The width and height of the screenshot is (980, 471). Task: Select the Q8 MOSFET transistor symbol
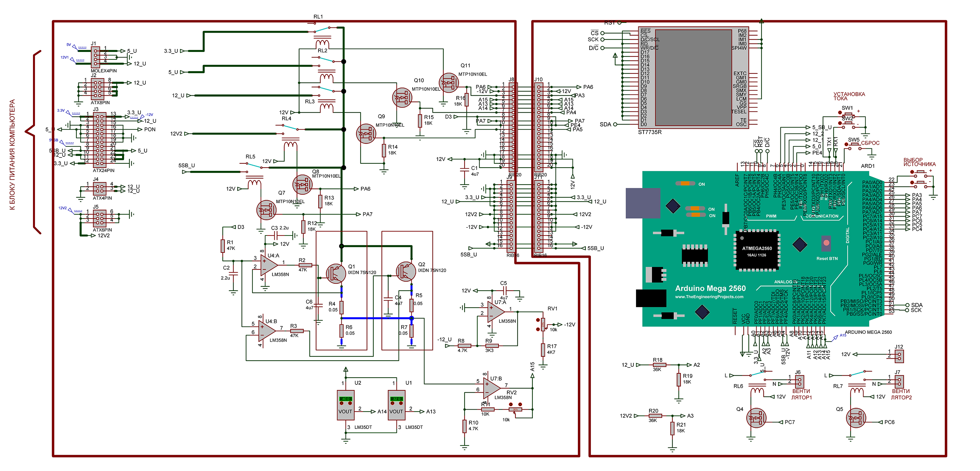click(302, 185)
